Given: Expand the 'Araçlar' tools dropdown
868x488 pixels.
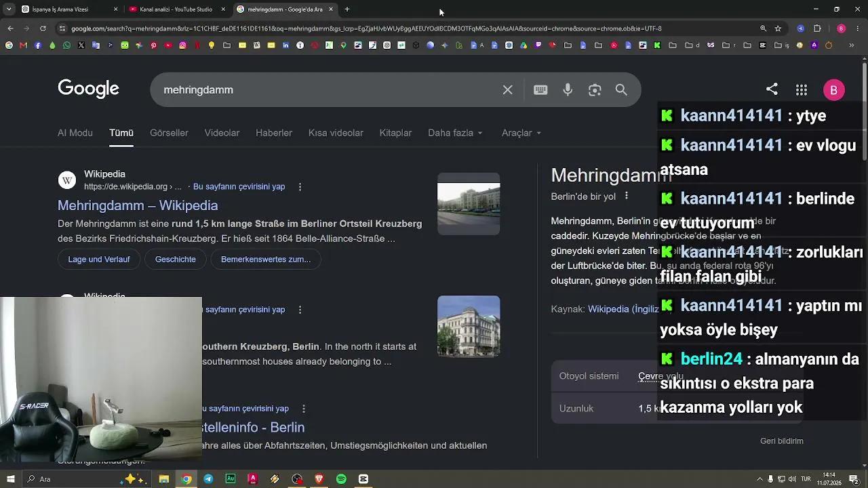Looking at the screenshot, I should pos(521,133).
